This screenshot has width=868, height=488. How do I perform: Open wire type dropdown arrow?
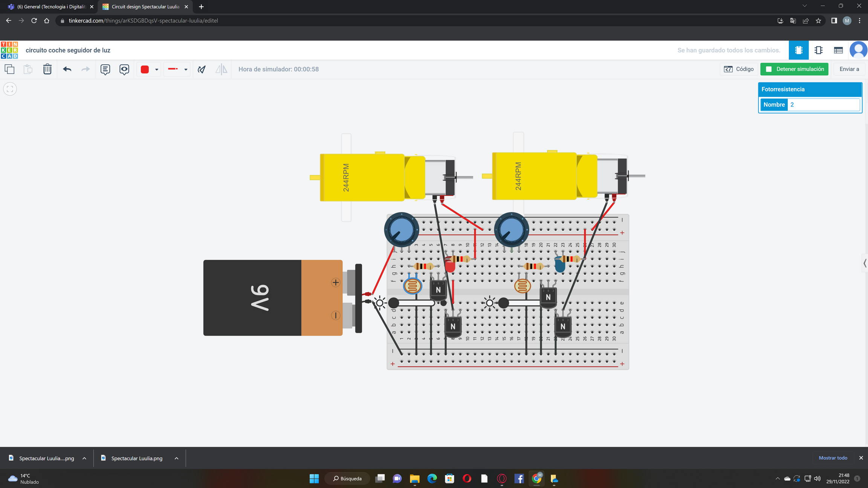click(186, 70)
